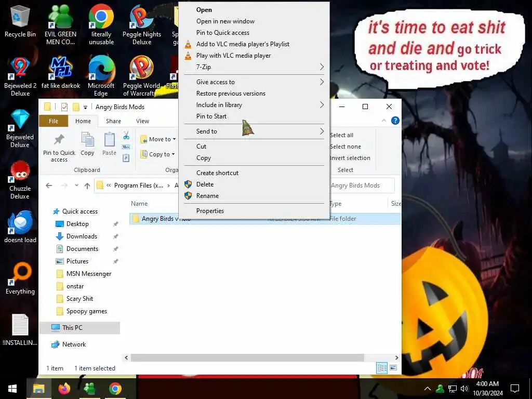The height and width of the screenshot is (399, 532).
Task: Go back with the Explorer back arrow
Action: tap(49, 185)
